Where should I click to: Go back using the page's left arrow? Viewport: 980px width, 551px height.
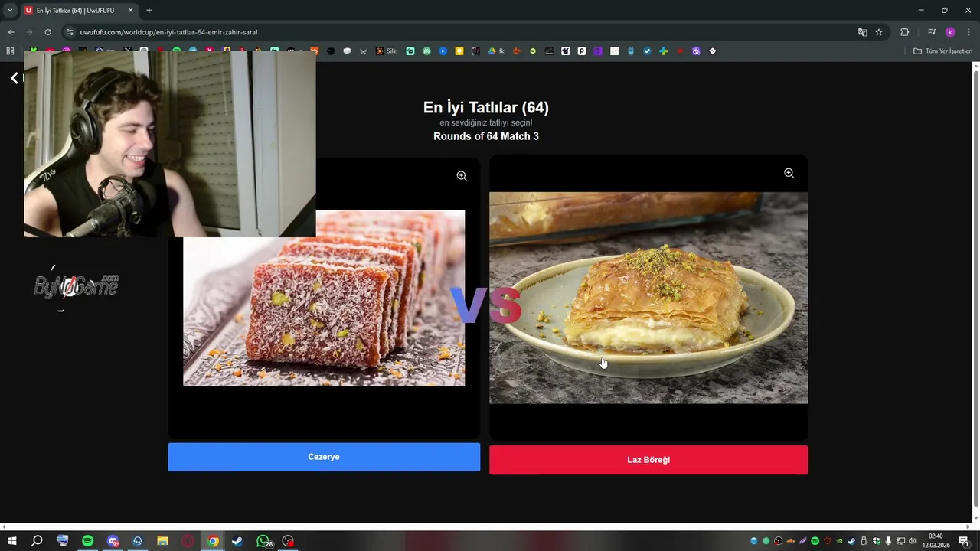click(x=15, y=78)
